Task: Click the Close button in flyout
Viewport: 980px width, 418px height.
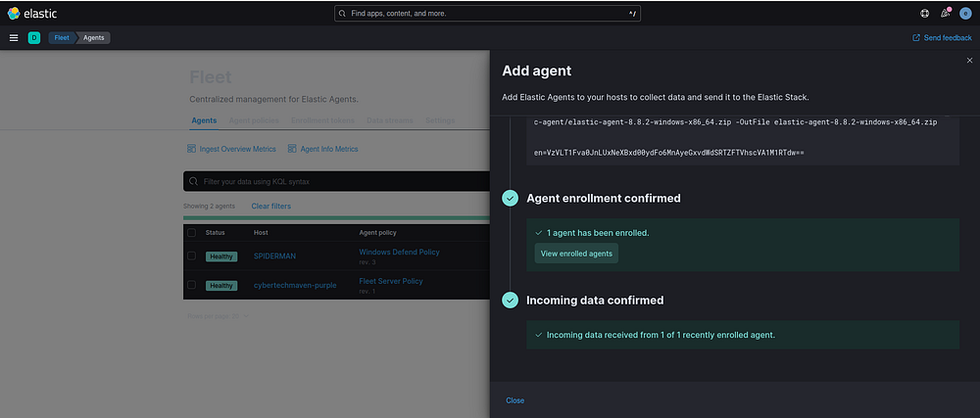Action: pos(515,400)
